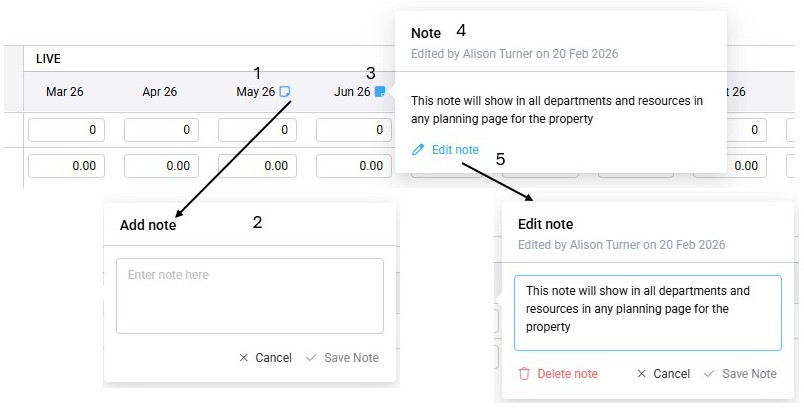
Task: Click the pencil Edit note link
Action: coord(445,150)
